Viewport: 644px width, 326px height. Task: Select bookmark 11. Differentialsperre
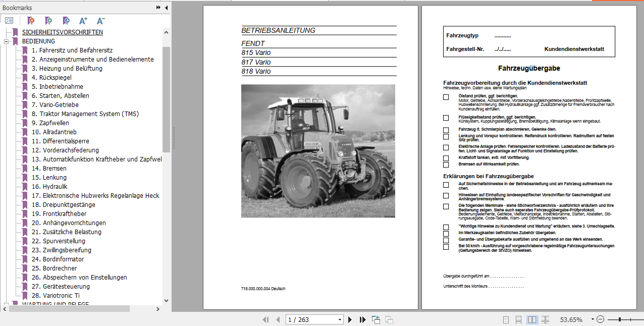click(60, 141)
